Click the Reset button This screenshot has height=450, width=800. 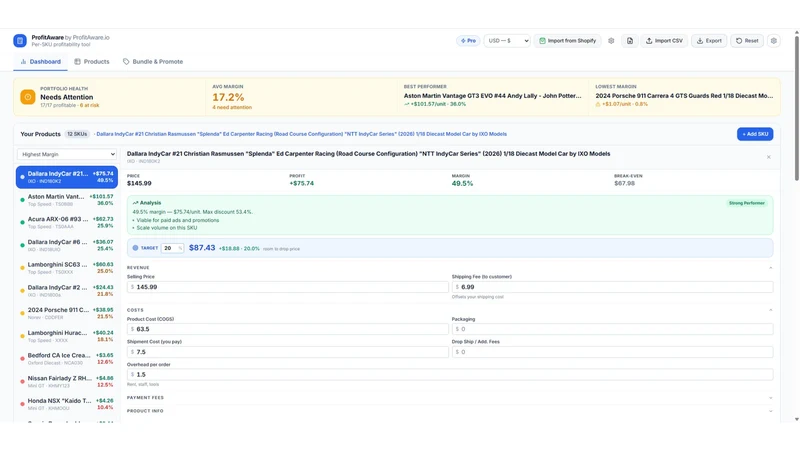747,41
